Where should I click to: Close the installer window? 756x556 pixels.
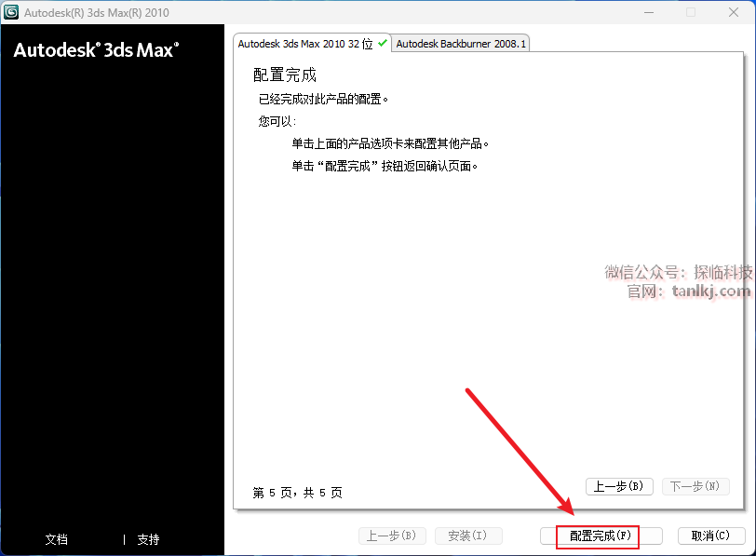[x=734, y=12]
